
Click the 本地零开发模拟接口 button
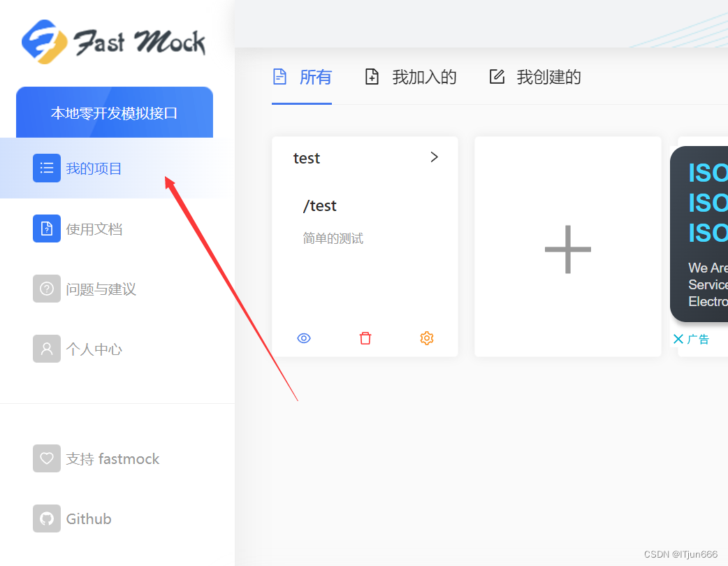pyautogui.click(x=114, y=112)
